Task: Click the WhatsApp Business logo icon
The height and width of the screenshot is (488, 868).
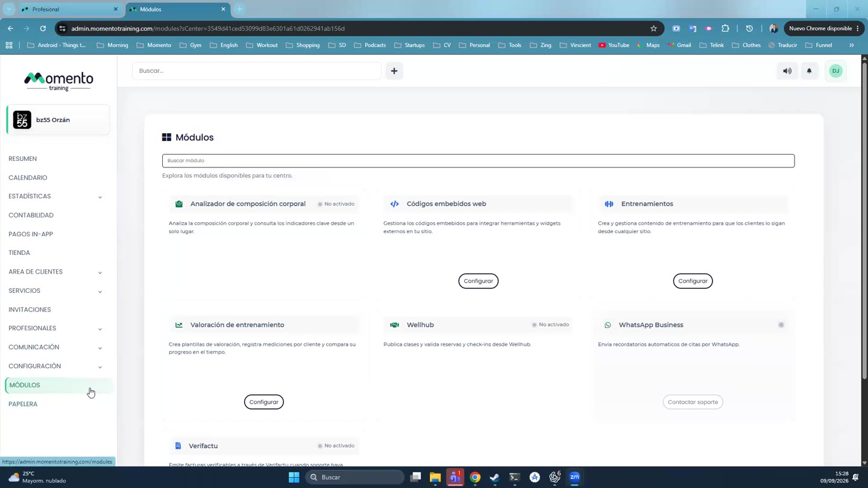Action: [608, 325]
